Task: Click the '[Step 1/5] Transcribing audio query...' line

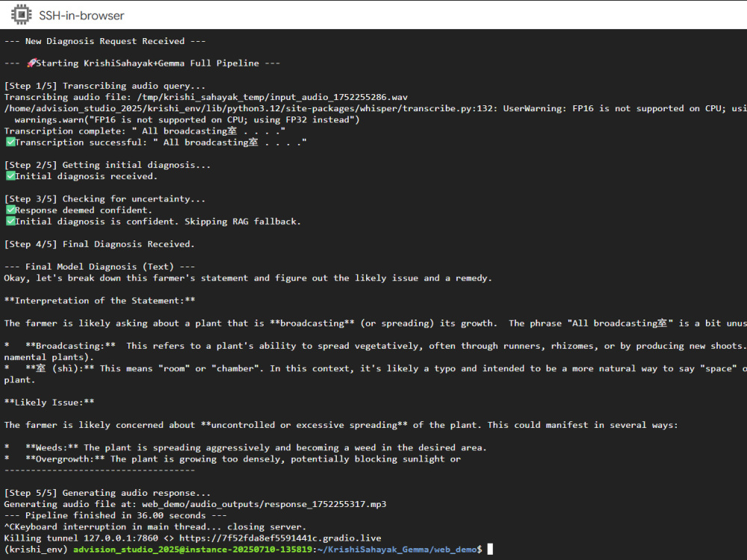Action: tap(105, 86)
